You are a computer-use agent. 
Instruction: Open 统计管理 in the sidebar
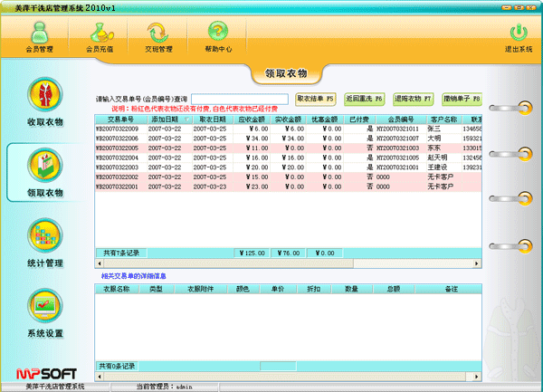44,243
